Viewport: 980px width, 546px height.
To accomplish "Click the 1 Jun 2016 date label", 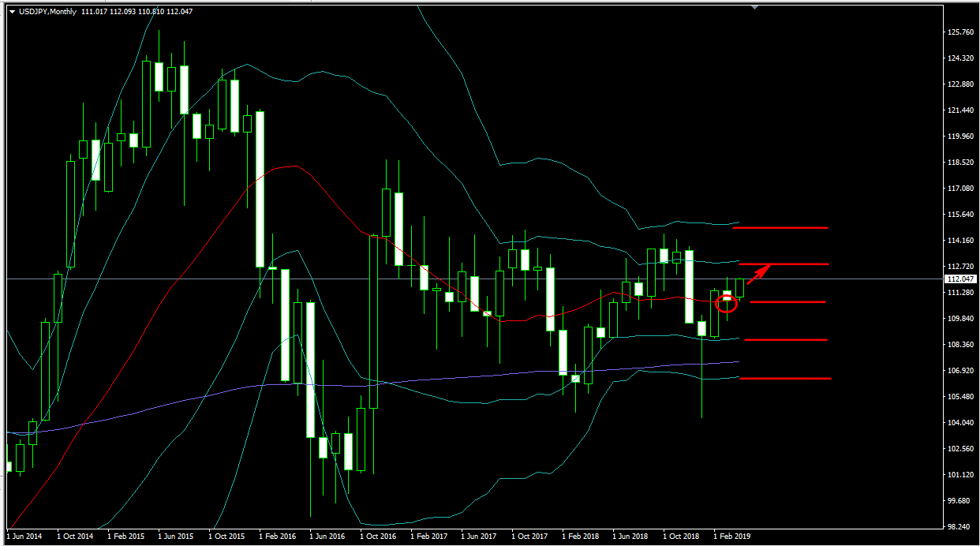I will pos(327,537).
